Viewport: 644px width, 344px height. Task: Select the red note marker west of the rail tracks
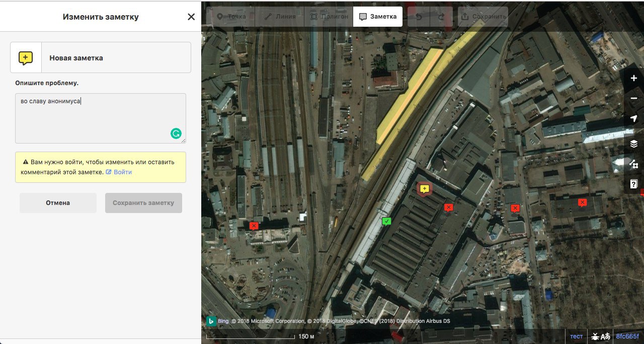coord(254,226)
